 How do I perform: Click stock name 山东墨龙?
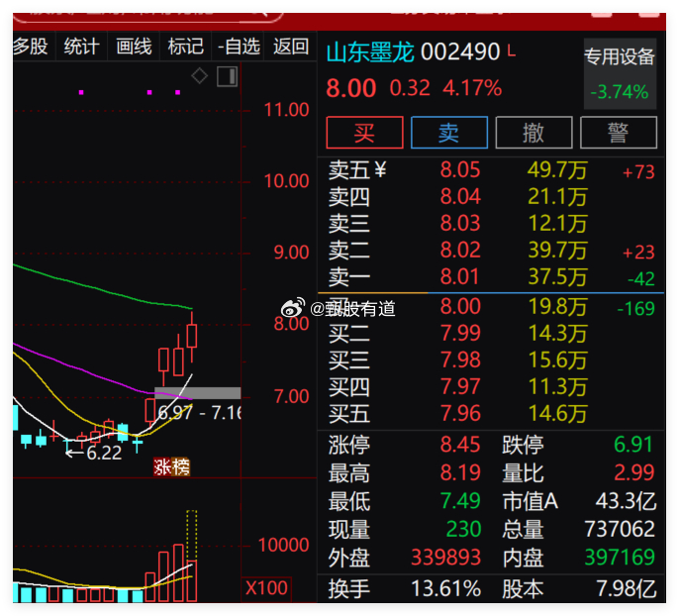(x=370, y=52)
